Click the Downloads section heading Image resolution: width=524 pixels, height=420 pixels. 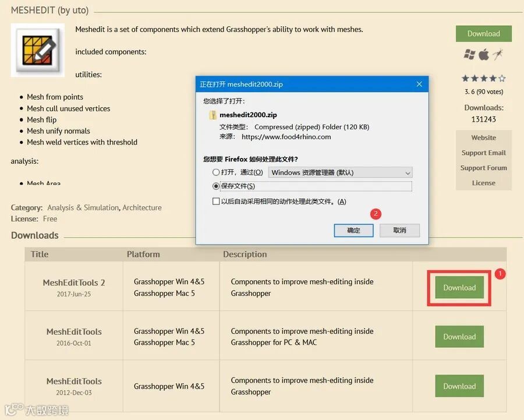coord(35,235)
